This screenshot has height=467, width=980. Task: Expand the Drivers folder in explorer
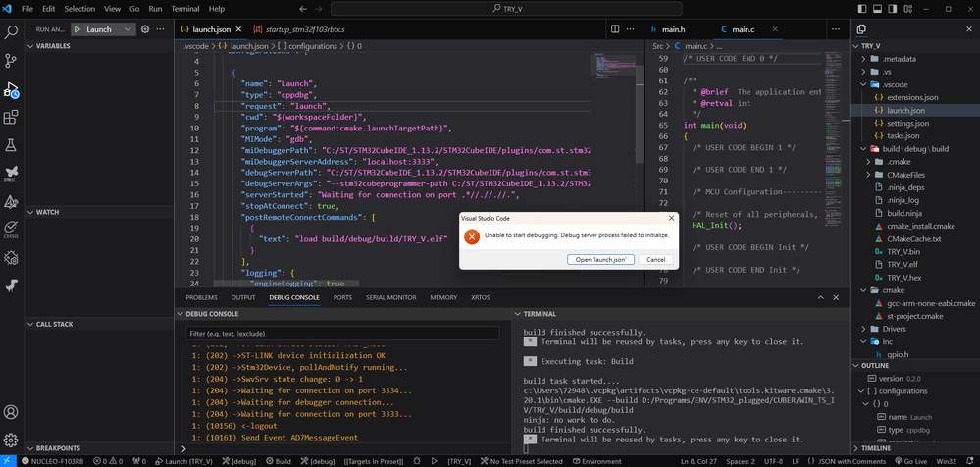tap(893, 329)
